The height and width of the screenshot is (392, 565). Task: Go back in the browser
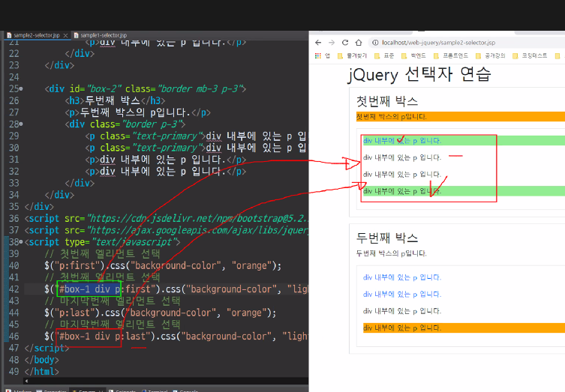(318, 43)
